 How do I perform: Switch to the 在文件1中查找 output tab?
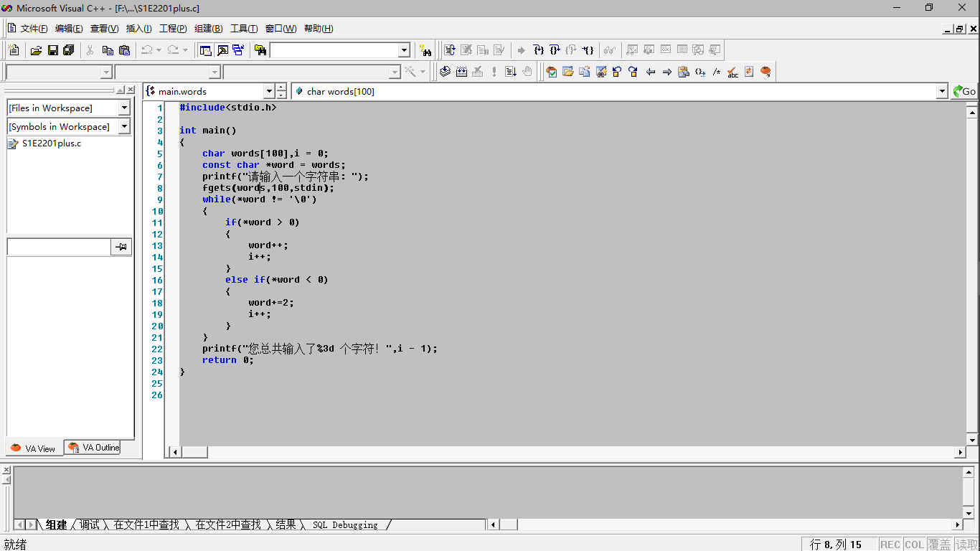pos(146,525)
